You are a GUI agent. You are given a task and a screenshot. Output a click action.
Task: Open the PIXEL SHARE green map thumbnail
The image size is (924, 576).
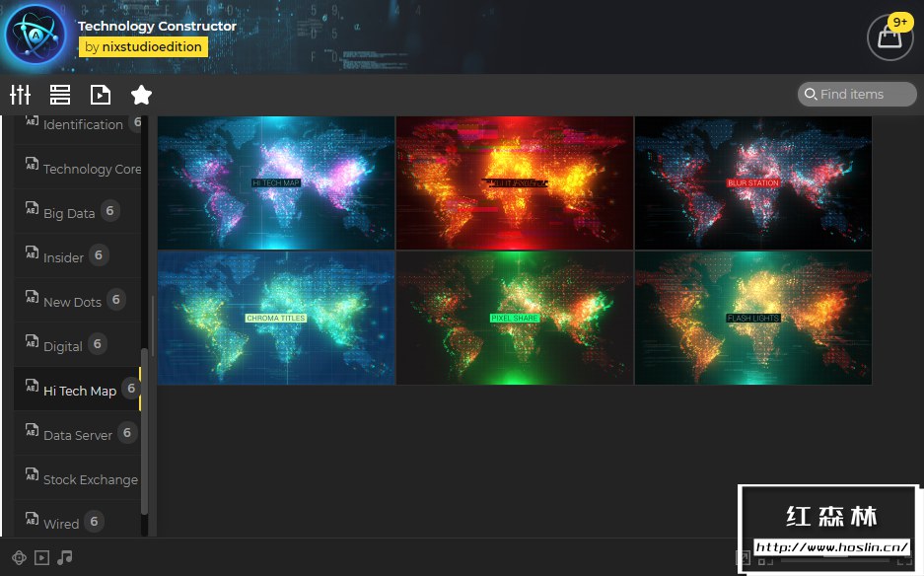click(515, 319)
